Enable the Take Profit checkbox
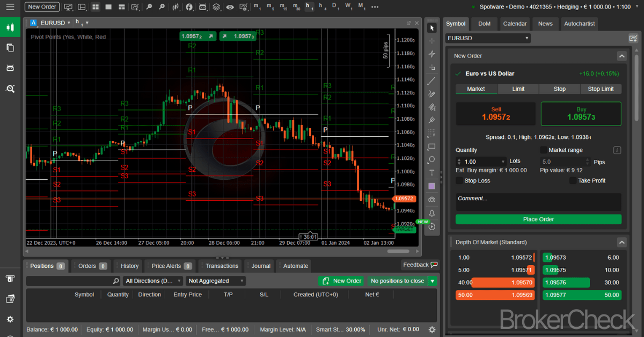 click(573, 181)
